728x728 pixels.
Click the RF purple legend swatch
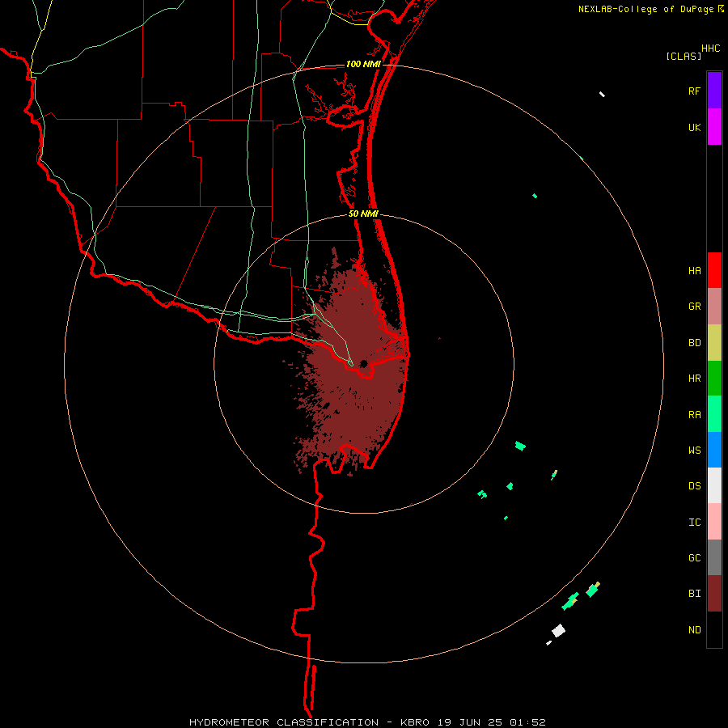tap(714, 91)
